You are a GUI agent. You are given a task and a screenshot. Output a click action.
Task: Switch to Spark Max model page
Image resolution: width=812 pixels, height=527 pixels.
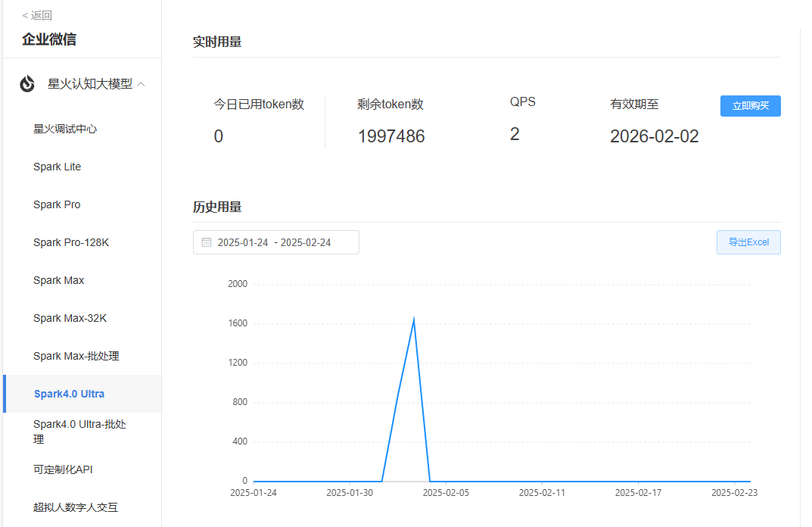tap(58, 280)
